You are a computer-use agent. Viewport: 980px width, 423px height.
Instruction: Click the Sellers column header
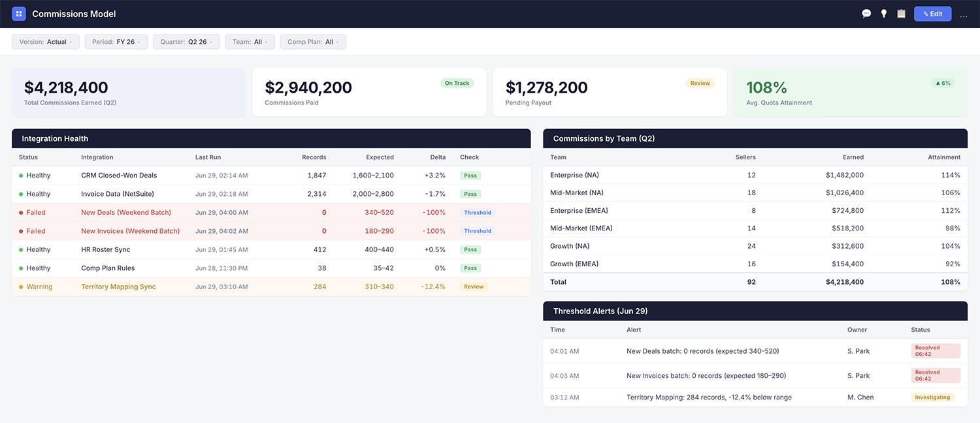[745, 157]
